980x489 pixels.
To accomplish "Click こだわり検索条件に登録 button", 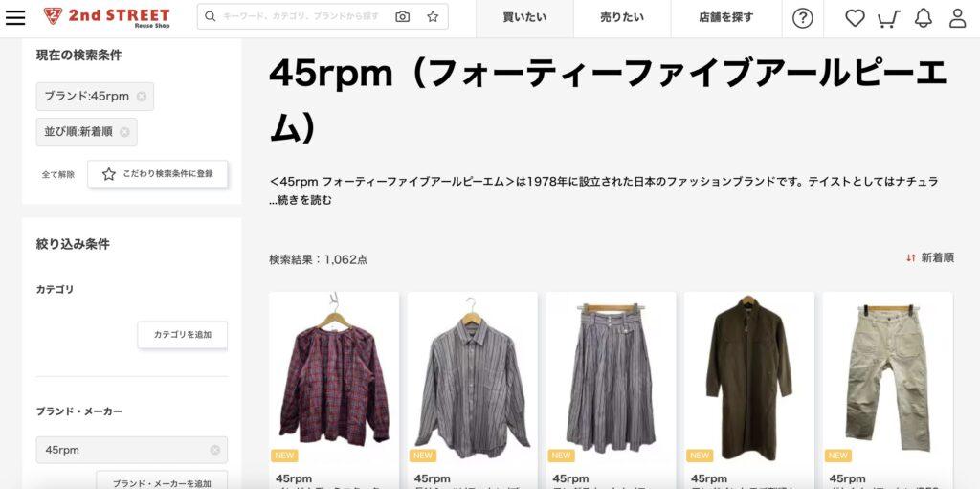I will tap(158, 174).
